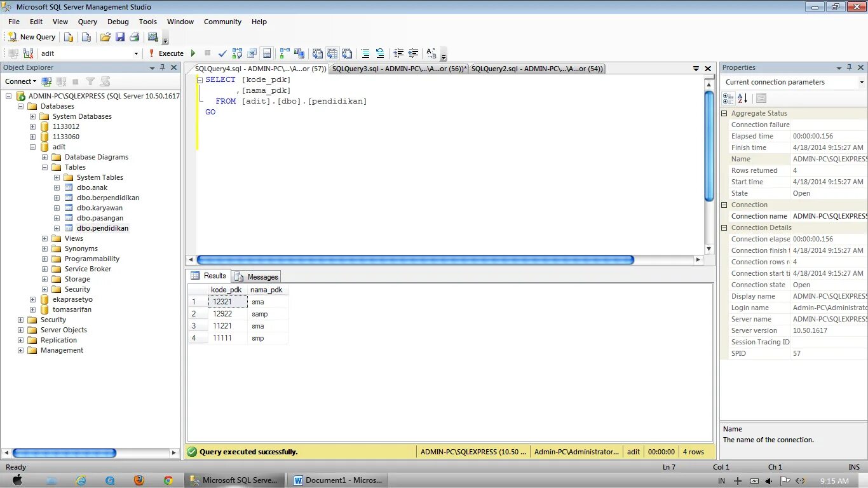Viewport: 868px width, 488px height.
Task: Switch to SQLQuery2.sql tab
Action: pyautogui.click(x=536, y=69)
